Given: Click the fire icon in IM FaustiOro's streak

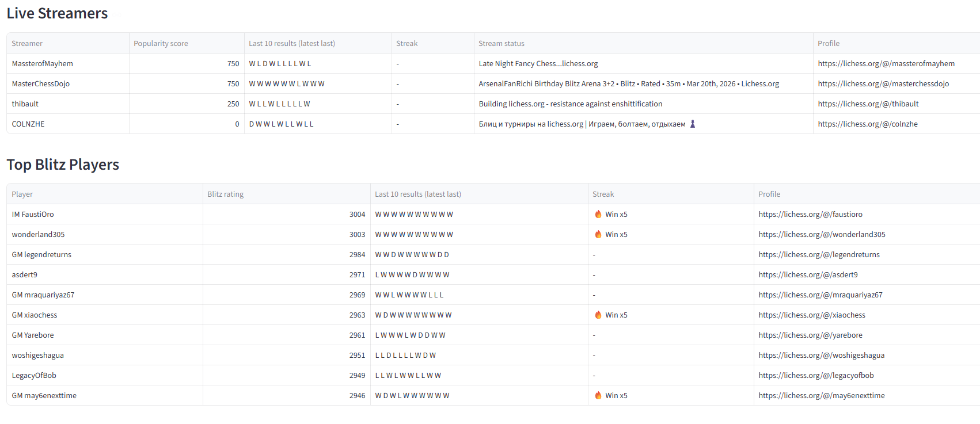Looking at the screenshot, I should click(x=598, y=214).
